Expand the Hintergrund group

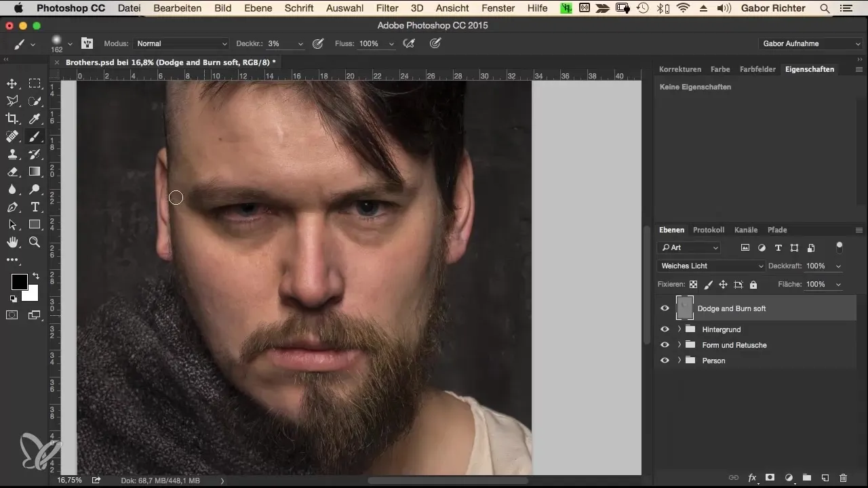pos(679,329)
